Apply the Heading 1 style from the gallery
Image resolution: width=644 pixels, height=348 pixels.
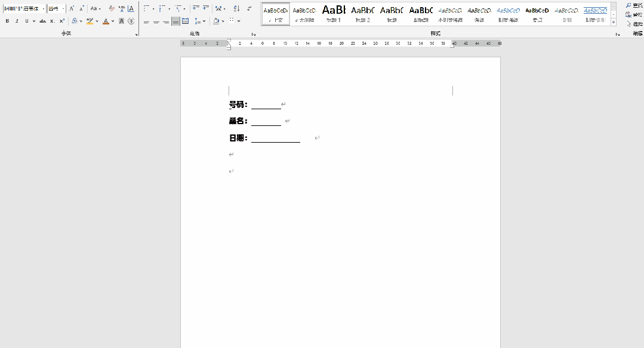pos(334,13)
